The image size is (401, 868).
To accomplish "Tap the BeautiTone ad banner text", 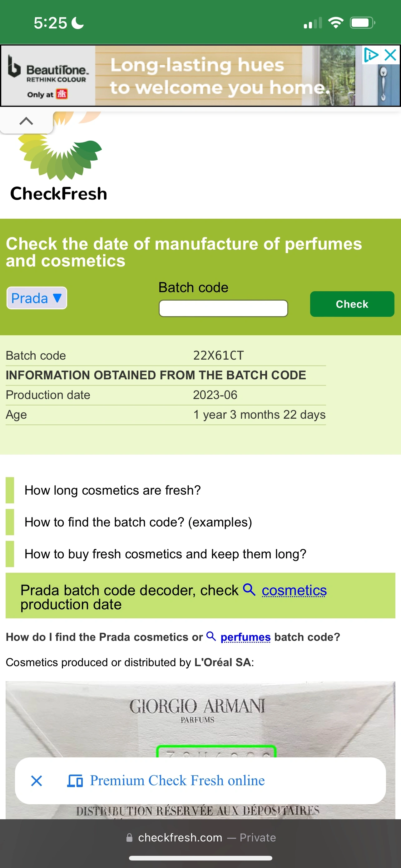I will coord(219,76).
